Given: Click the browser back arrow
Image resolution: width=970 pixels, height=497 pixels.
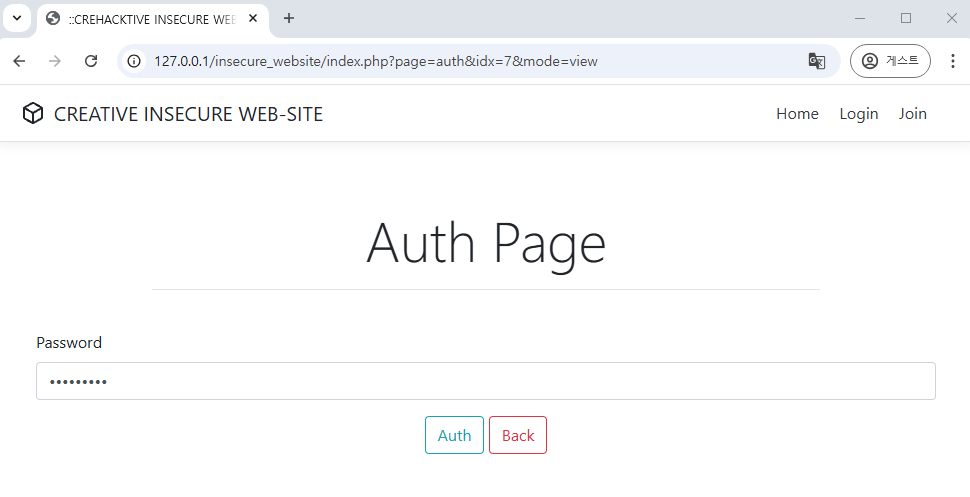Looking at the screenshot, I should [x=19, y=61].
